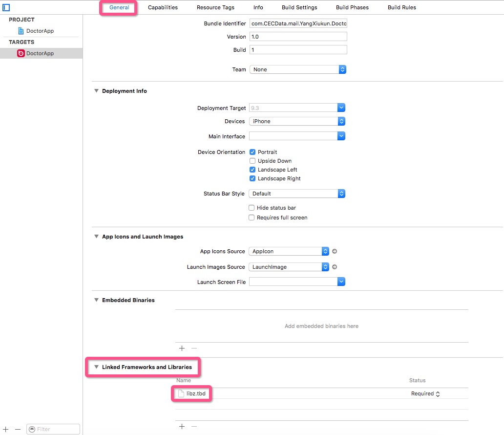This screenshot has height=435, width=504.
Task: Click the Build number field
Action: click(x=298, y=50)
